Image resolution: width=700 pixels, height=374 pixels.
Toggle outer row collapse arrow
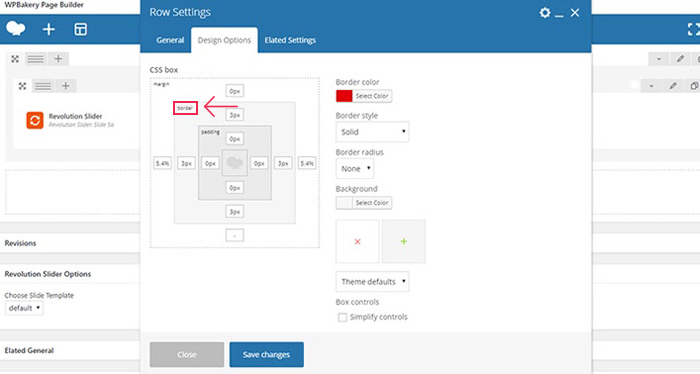[x=659, y=59]
